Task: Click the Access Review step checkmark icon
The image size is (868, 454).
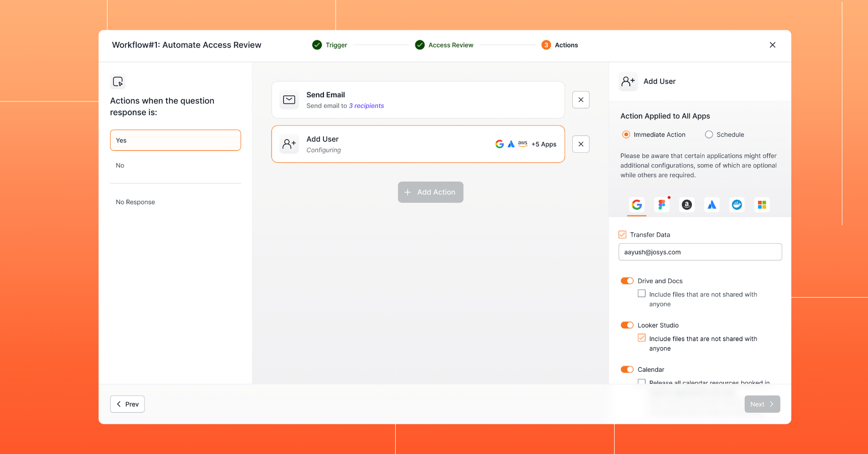Action: (420, 45)
